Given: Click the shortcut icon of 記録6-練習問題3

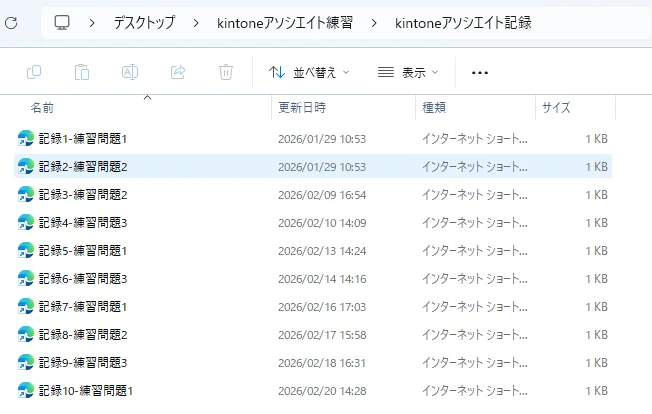Looking at the screenshot, I should pos(26,278).
